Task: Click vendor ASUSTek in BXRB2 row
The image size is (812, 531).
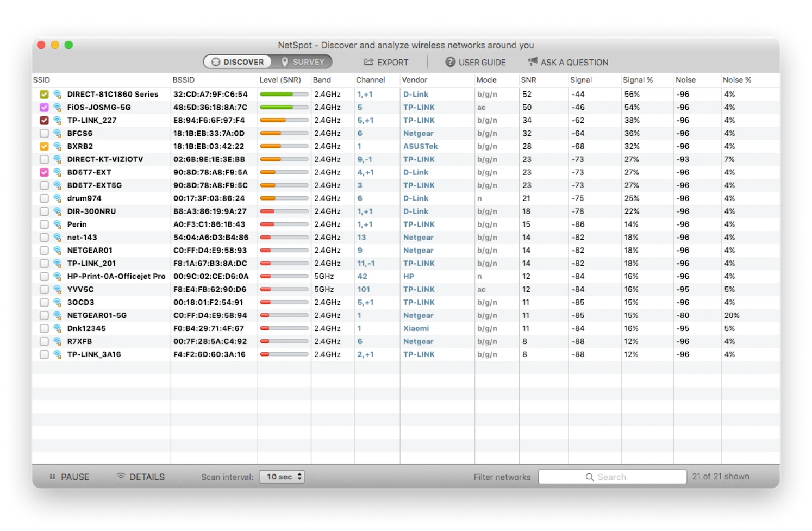Action: pyautogui.click(x=421, y=147)
